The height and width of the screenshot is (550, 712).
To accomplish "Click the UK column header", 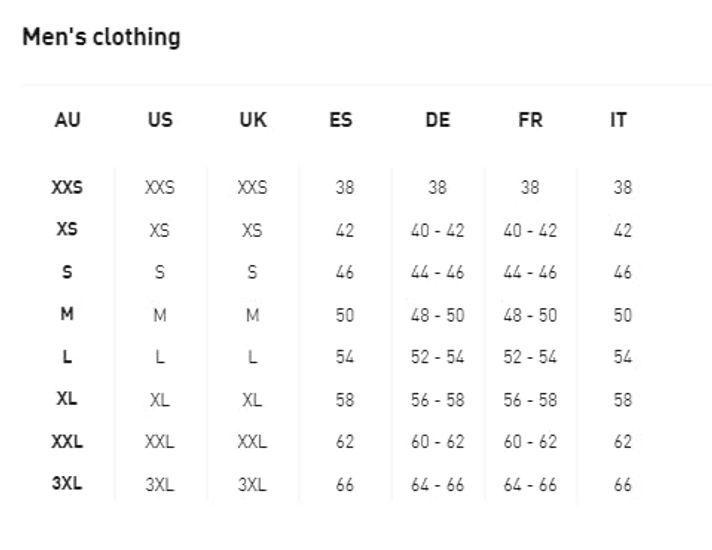I will tap(253, 120).
